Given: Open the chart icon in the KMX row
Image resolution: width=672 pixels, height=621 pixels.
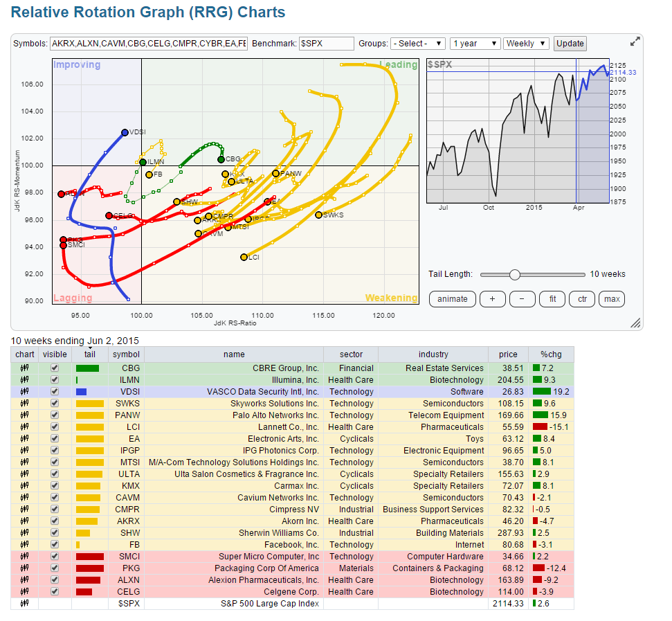Looking at the screenshot, I should (24, 485).
